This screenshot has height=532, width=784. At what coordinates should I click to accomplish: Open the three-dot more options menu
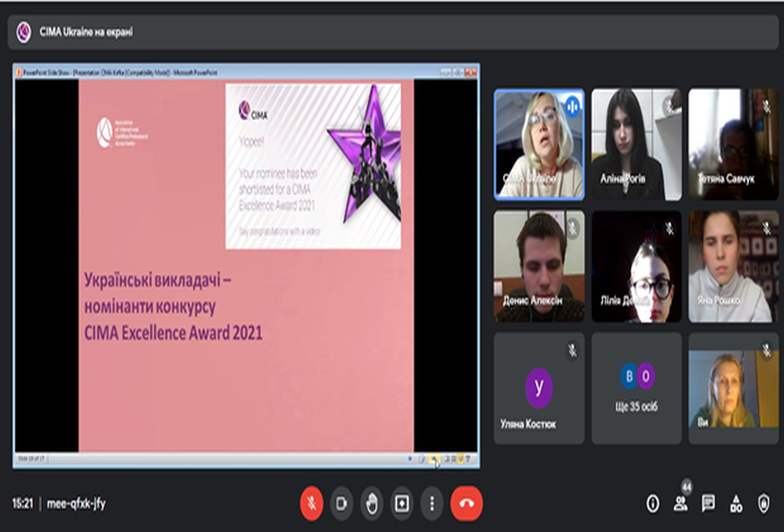[432, 503]
